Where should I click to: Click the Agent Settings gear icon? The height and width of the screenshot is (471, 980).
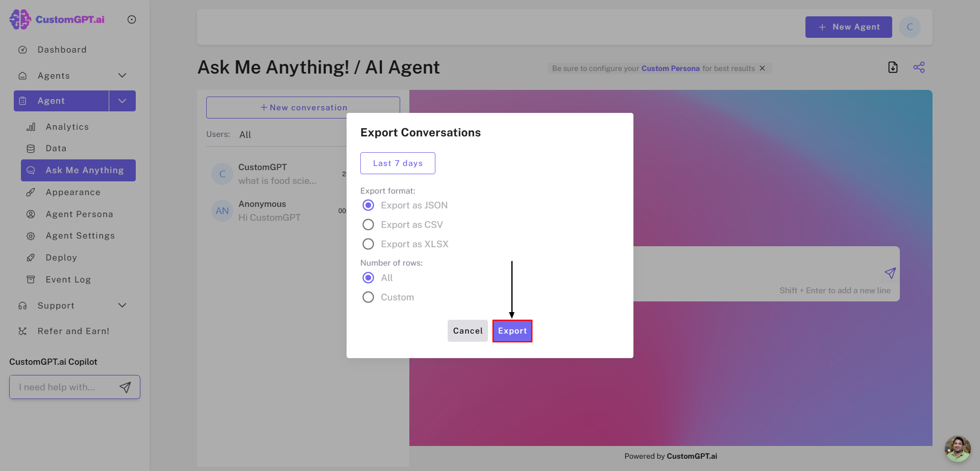31,235
